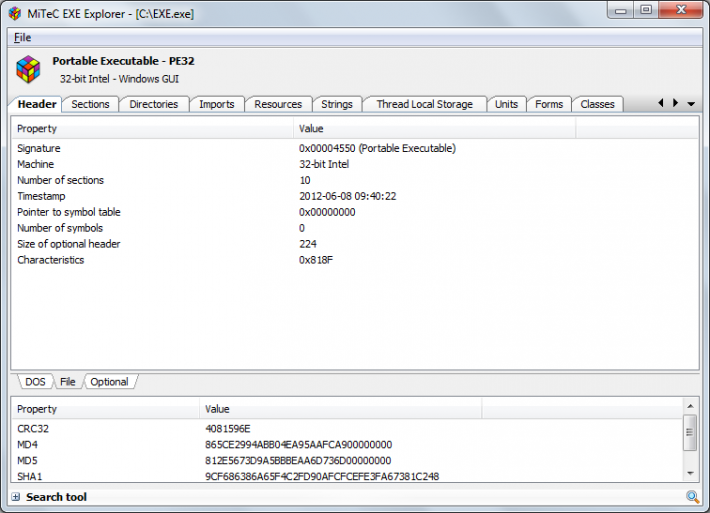Open the Imports tab
710x513 pixels.
[216, 104]
